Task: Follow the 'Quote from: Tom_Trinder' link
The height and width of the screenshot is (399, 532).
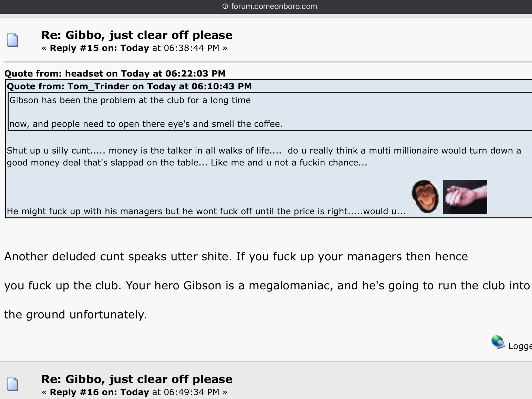Action: (x=129, y=86)
